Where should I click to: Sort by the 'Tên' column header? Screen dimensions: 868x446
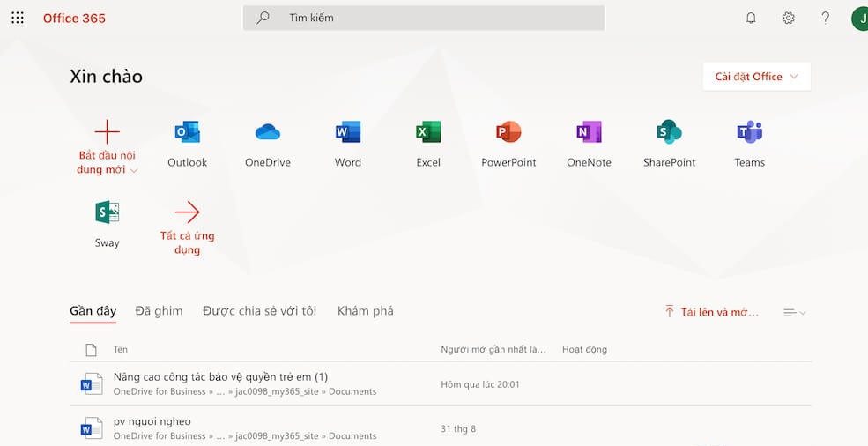(120, 349)
